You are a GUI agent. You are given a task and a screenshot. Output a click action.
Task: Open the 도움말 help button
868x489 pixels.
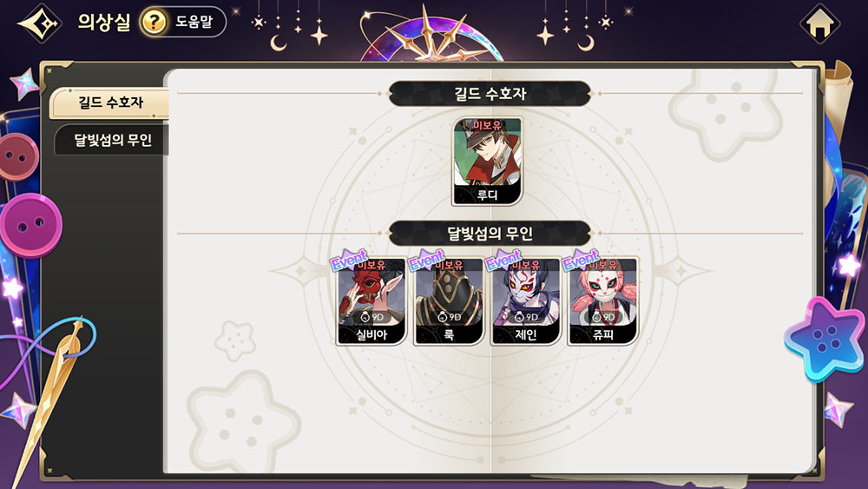[182, 23]
